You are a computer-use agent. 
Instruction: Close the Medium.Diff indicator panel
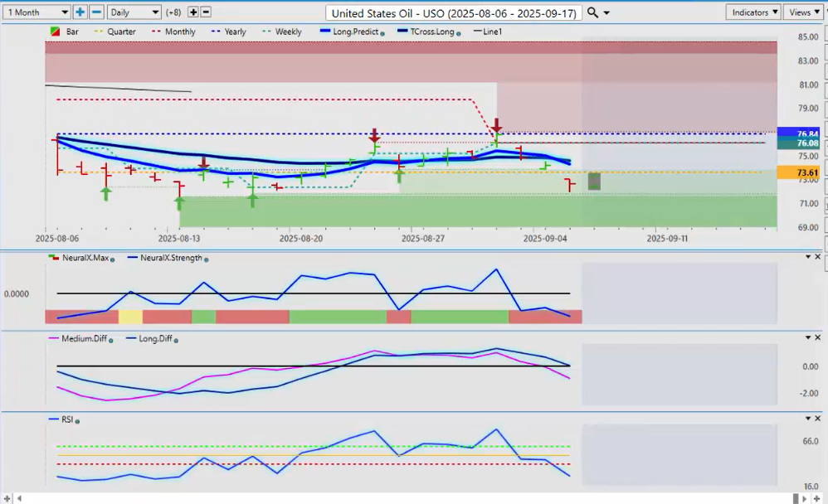[x=818, y=338]
